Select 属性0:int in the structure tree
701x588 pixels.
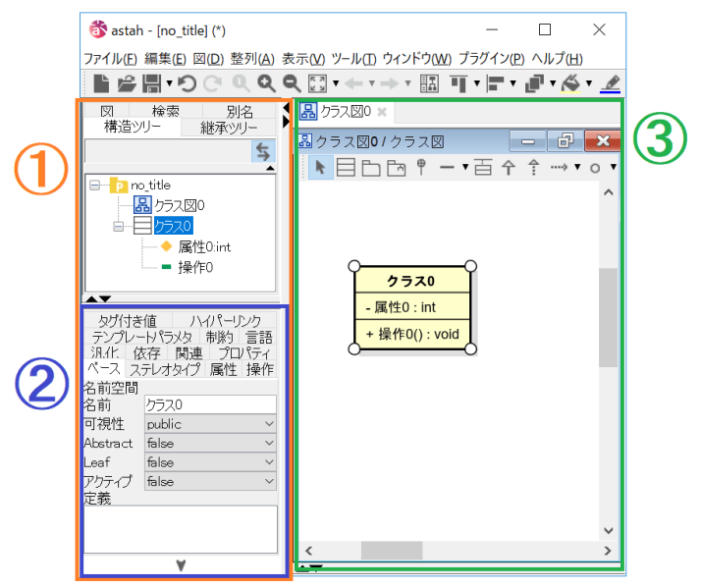coord(204,246)
